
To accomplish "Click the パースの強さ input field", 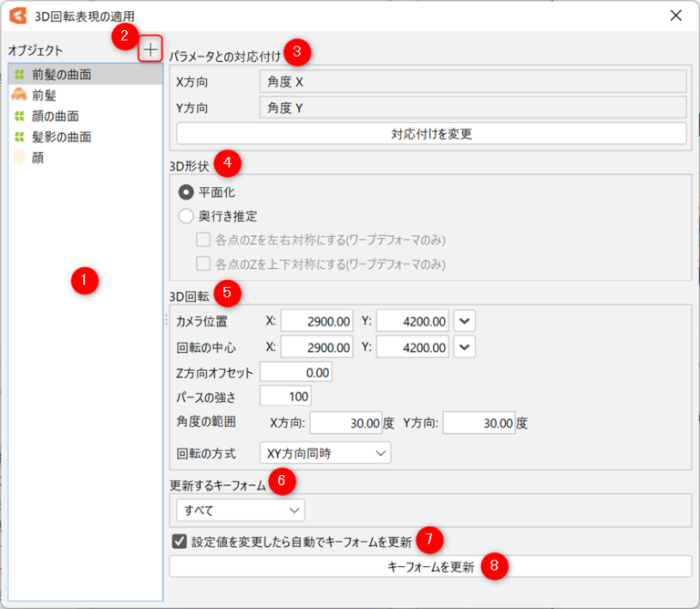I will (285, 396).
